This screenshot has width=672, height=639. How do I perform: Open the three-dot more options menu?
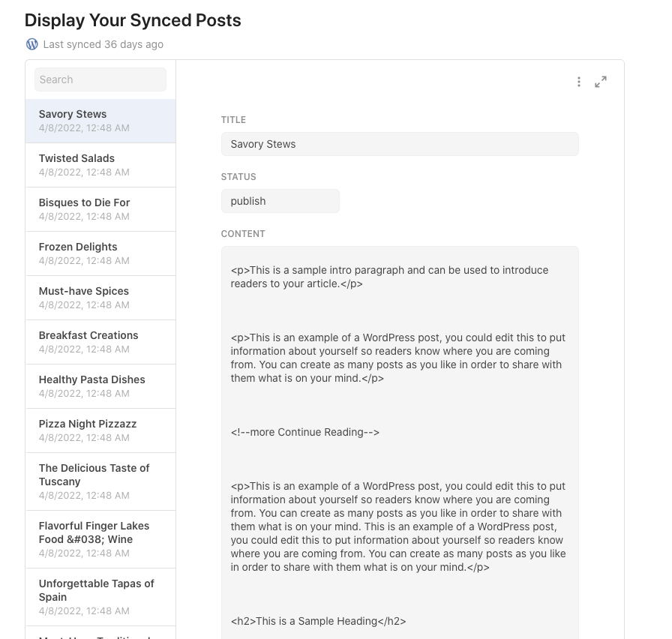point(579,82)
